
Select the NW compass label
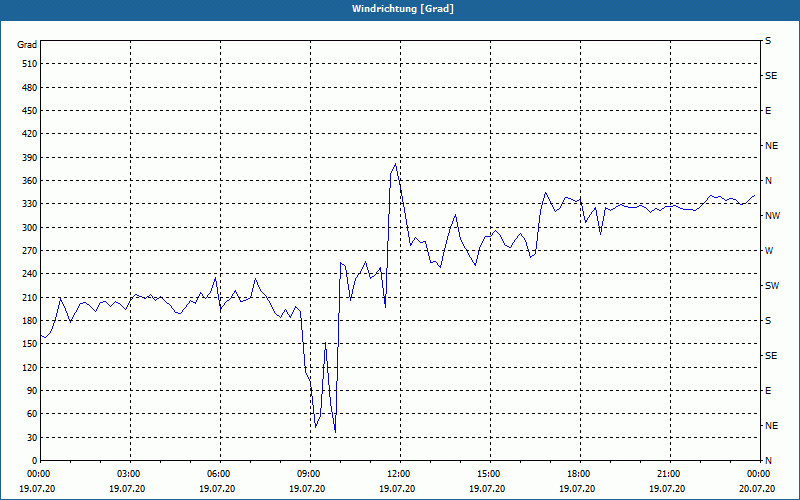click(772, 216)
